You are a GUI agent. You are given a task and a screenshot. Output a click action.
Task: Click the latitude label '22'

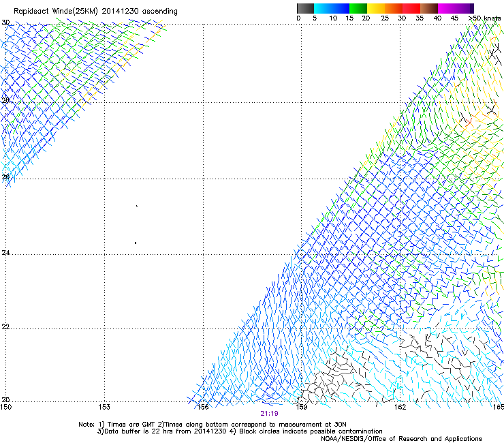(5, 326)
